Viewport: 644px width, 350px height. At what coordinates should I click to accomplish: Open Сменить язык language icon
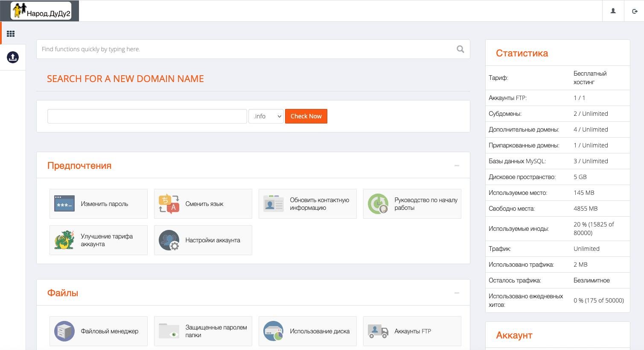169,204
